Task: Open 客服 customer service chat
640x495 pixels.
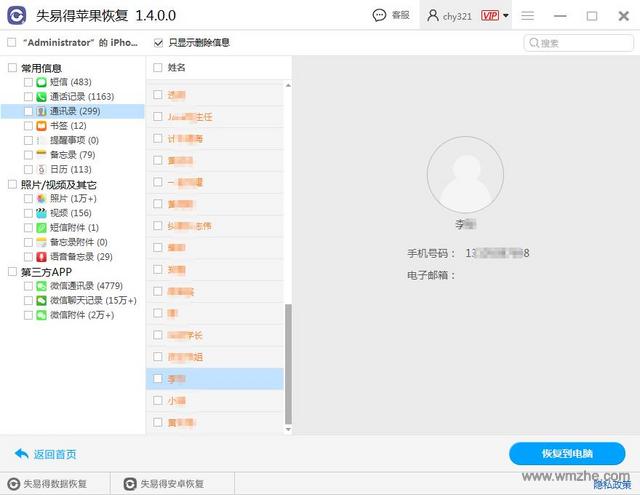Action: (391, 16)
